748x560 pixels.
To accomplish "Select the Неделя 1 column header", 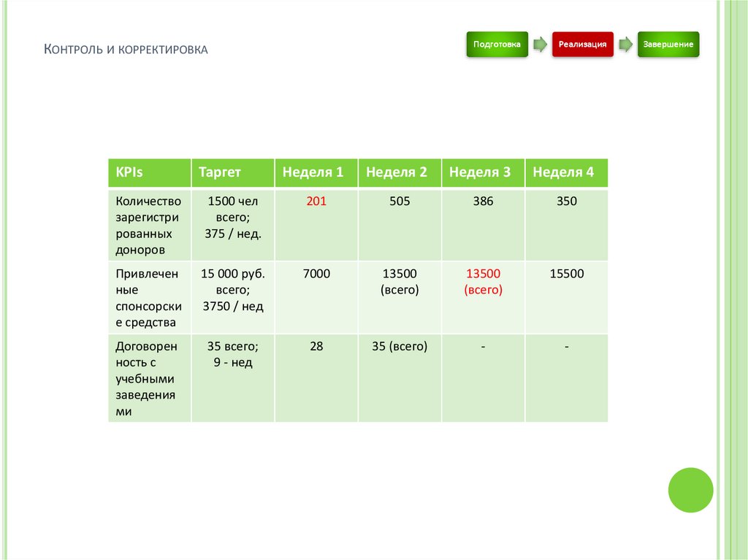I will [316, 173].
